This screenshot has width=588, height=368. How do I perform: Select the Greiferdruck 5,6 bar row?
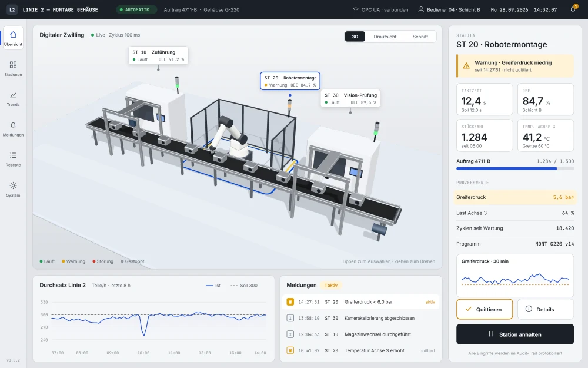pyautogui.click(x=515, y=197)
